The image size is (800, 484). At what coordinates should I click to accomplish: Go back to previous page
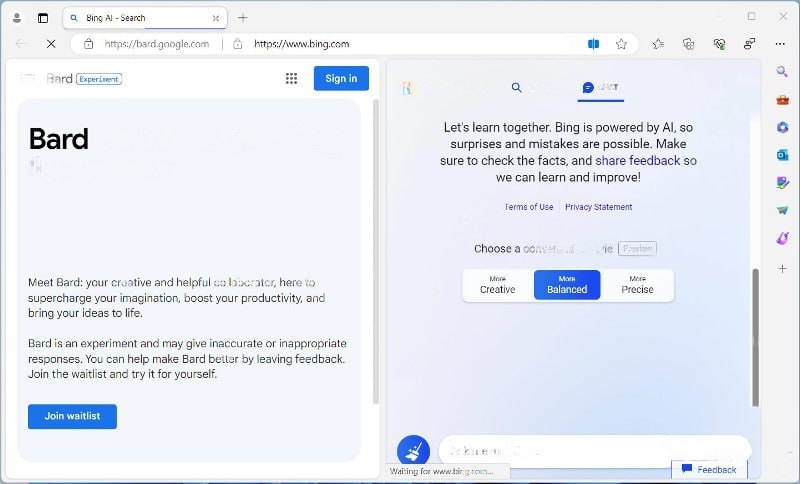pyautogui.click(x=21, y=44)
